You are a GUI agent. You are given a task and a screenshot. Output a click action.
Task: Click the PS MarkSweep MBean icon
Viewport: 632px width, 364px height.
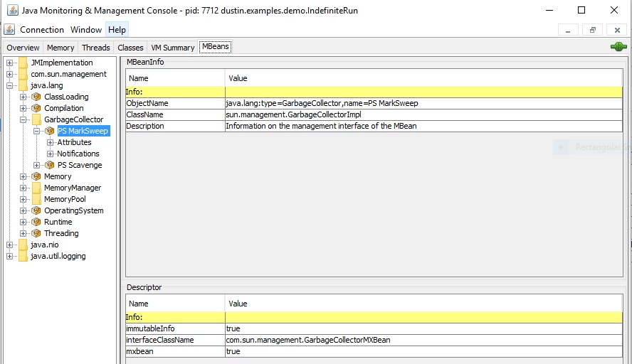click(x=50, y=131)
